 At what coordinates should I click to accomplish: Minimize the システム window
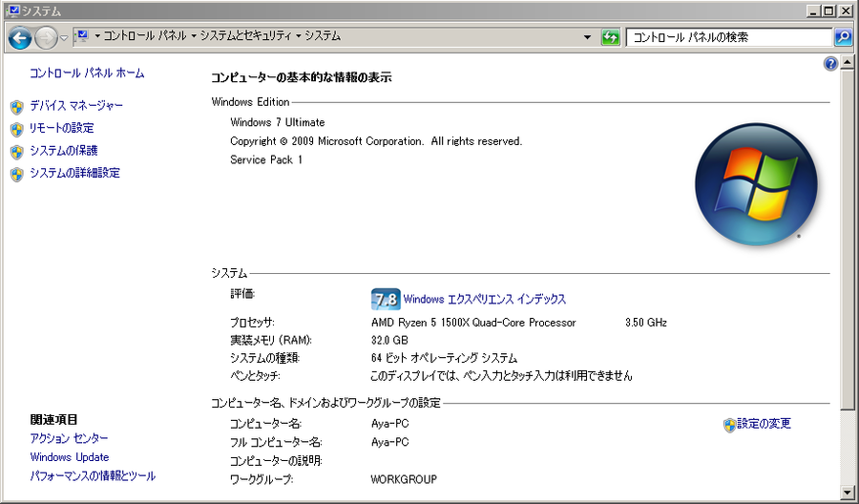click(814, 10)
